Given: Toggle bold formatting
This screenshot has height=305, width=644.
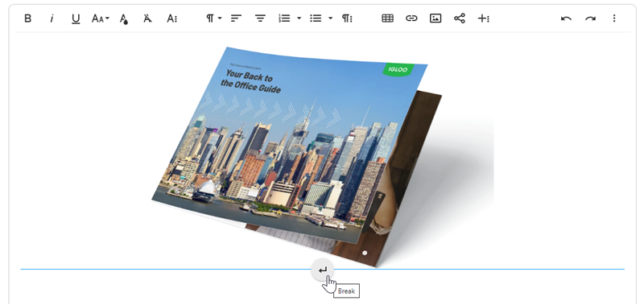Looking at the screenshot, I should click(28, 19).
